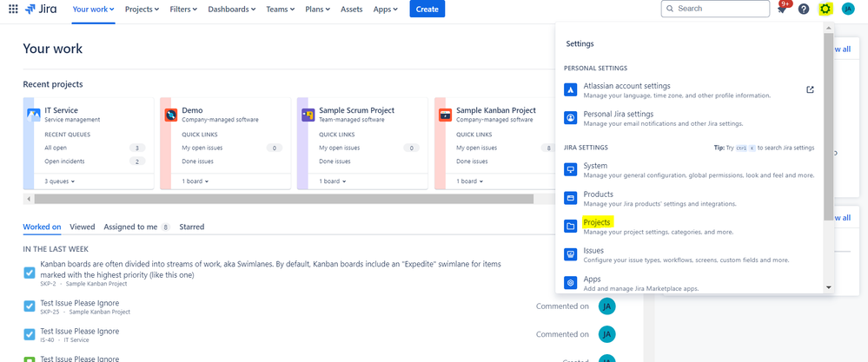Click the search magnifier icon
The height and width of the screenshot is (362, 868).
[670, 9]
